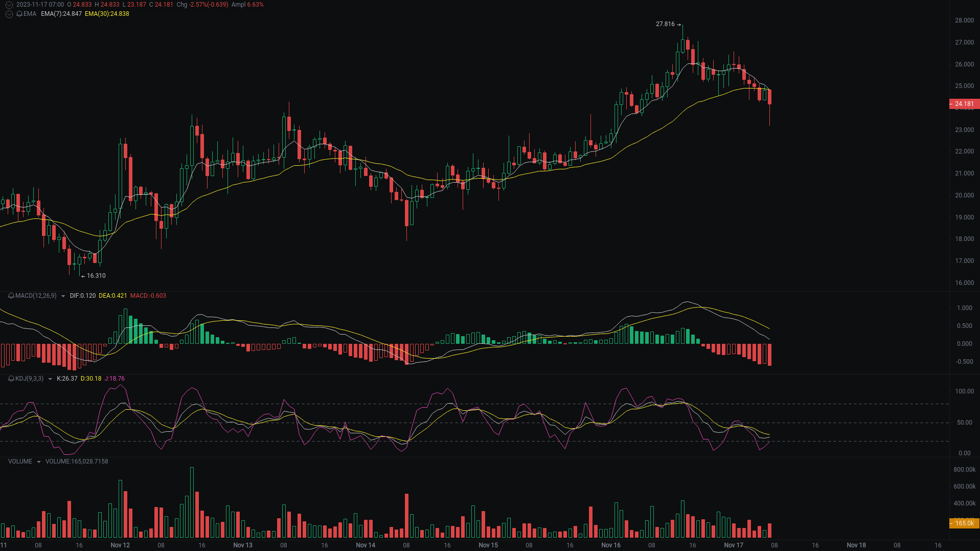Click the 800.00k volume axis label
The height and width of the screenshot is (551, 980).
pos(964,470)
